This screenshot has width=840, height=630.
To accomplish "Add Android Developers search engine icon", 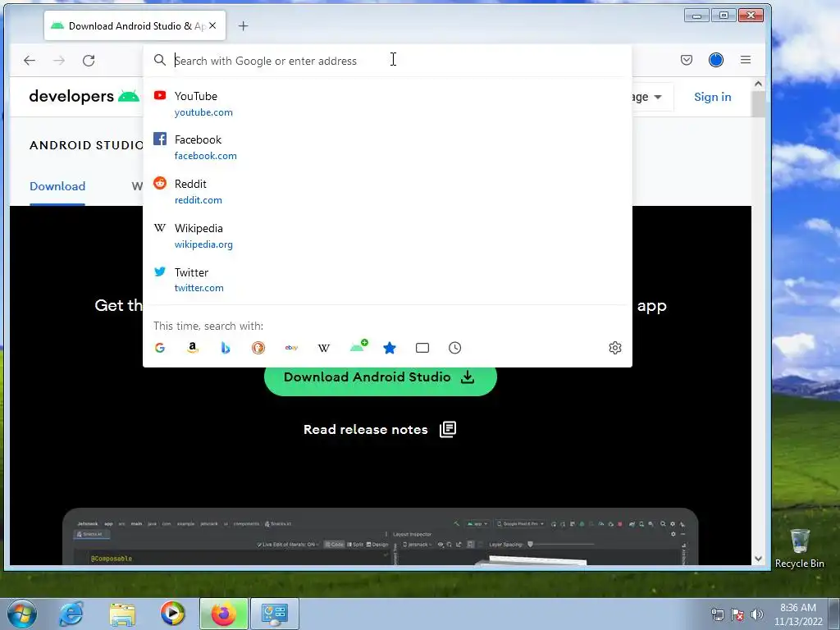I will pyautogui.click(x=358, y=347).
